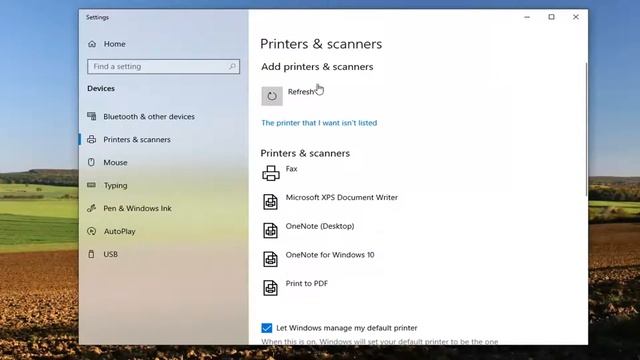The image size is (640, 360).
Task: Click the Bluetooth & other devices icon
Action: tap(92, 116)
